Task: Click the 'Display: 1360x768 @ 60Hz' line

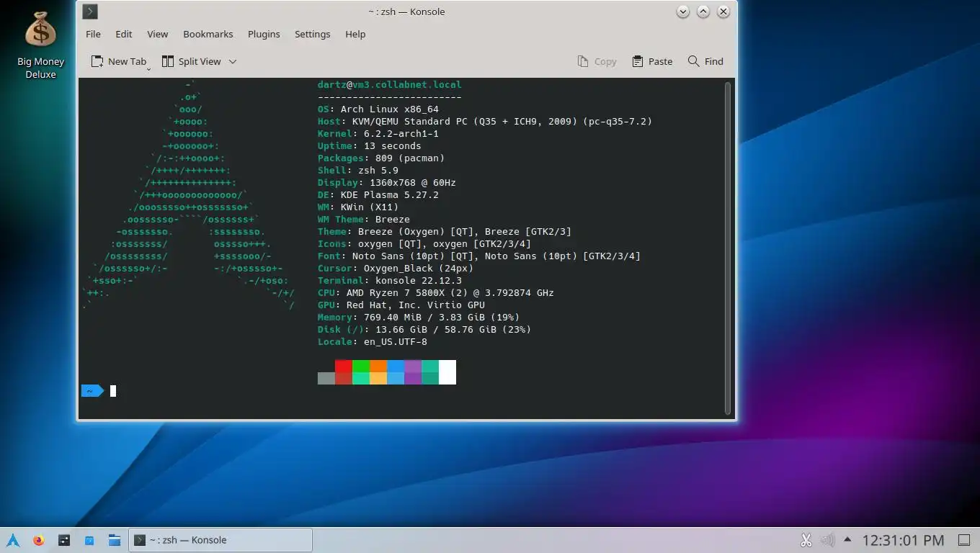Action: (x=387, y=182)
